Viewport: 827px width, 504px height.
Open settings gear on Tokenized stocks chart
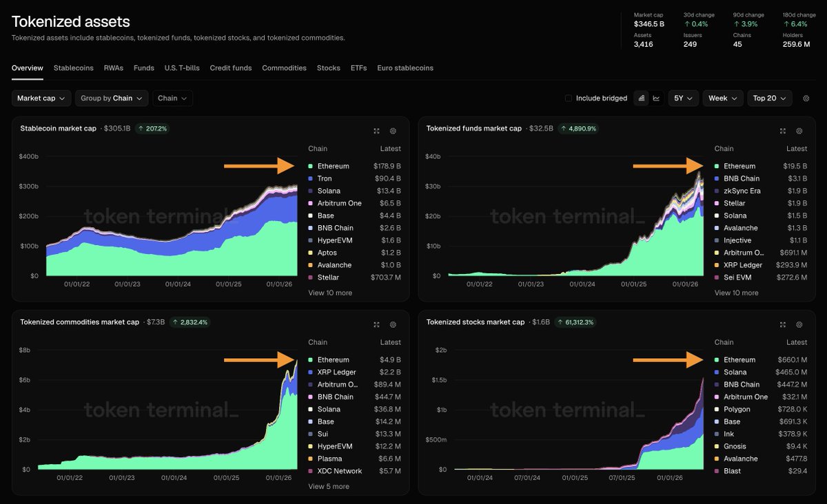click(x=799, y=324)
